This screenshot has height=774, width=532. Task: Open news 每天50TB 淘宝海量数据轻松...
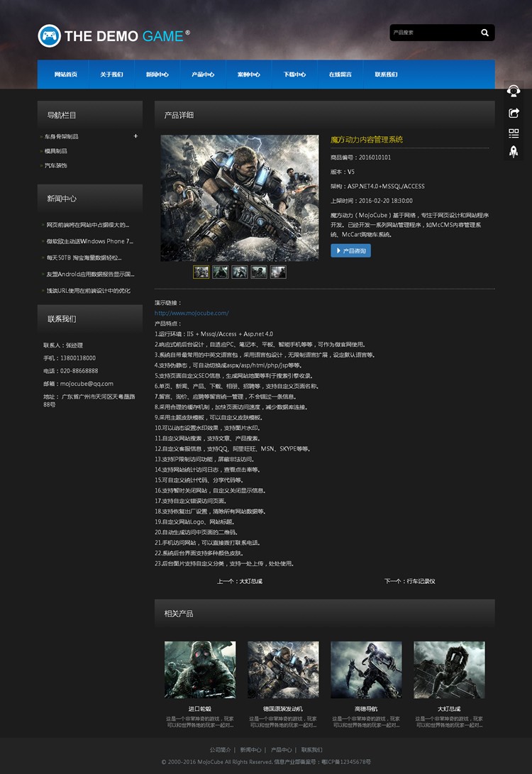click(x=84, y=258)
